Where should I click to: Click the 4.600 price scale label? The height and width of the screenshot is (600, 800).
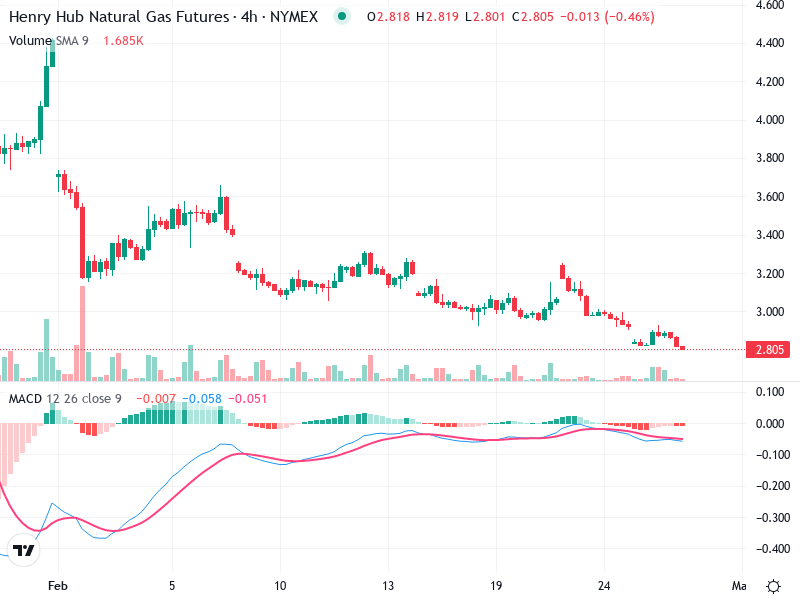click(x=770, y=6)
